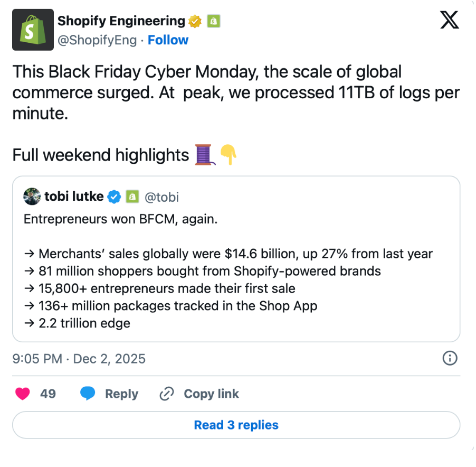The image size is (476, 467).
Task: Click the green Shopify badge next to ShopifyEng
Action: (x=214, y=21)
